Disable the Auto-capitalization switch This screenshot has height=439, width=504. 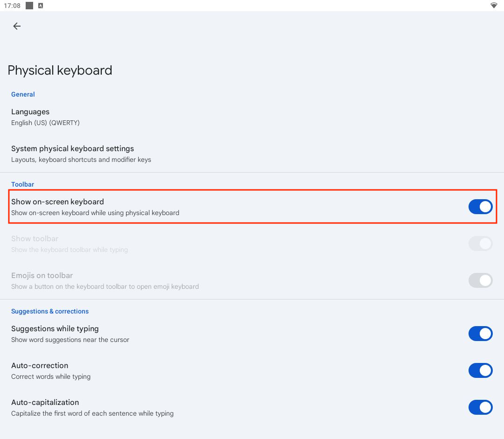[x=480, y=407]
